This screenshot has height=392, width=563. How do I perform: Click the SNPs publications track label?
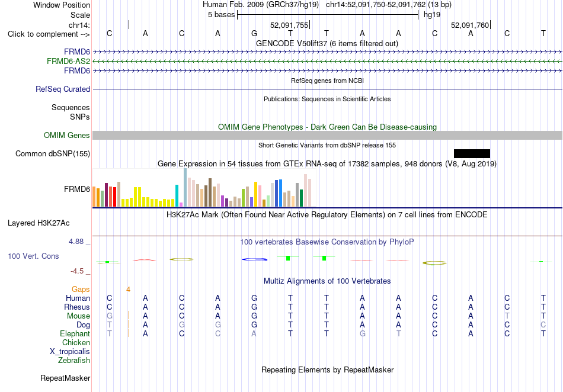click(80, 117)
